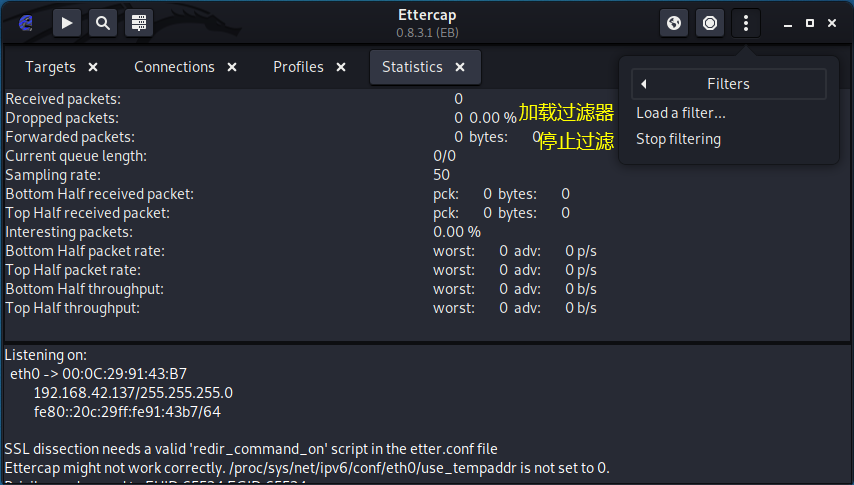Close the Targets tab
854x485 pixels.
pyautogui.click(x=93, y=67)
